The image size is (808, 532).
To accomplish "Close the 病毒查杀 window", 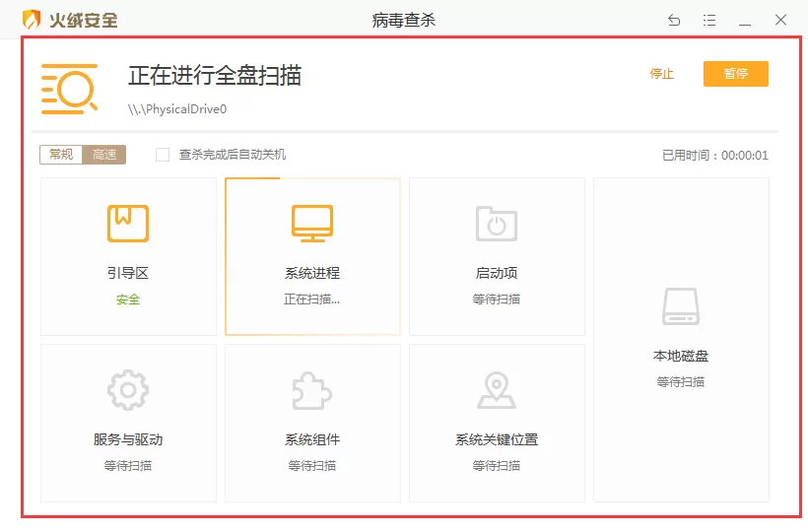I will point(780,20).
